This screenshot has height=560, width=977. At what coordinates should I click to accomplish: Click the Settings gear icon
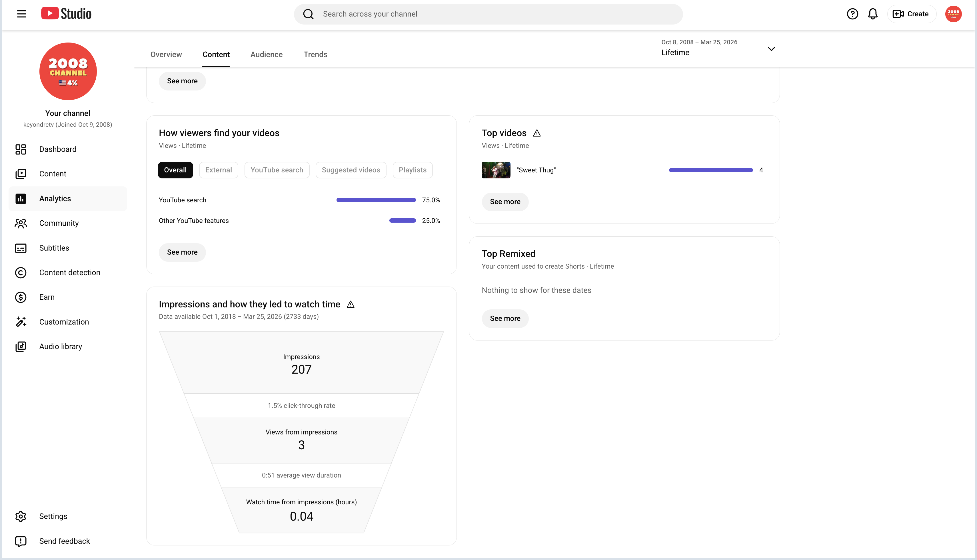(21, 516)
